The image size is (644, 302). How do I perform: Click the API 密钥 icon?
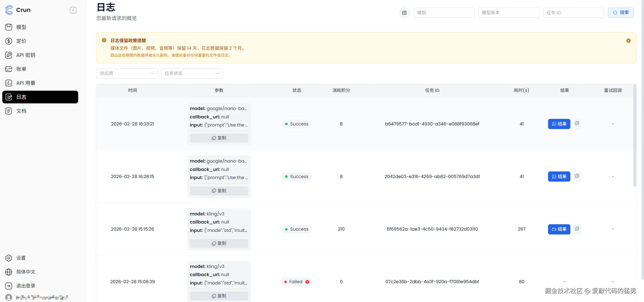pos(9,55)
